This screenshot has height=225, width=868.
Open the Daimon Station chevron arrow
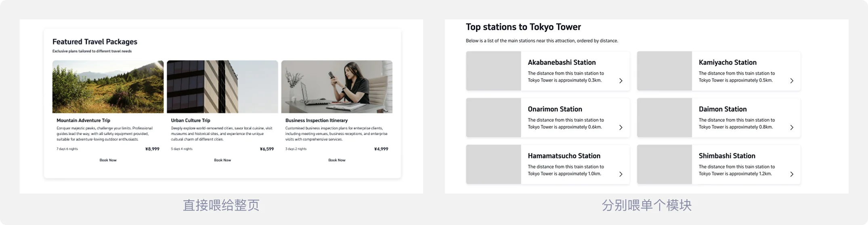[x=792, y=127]
